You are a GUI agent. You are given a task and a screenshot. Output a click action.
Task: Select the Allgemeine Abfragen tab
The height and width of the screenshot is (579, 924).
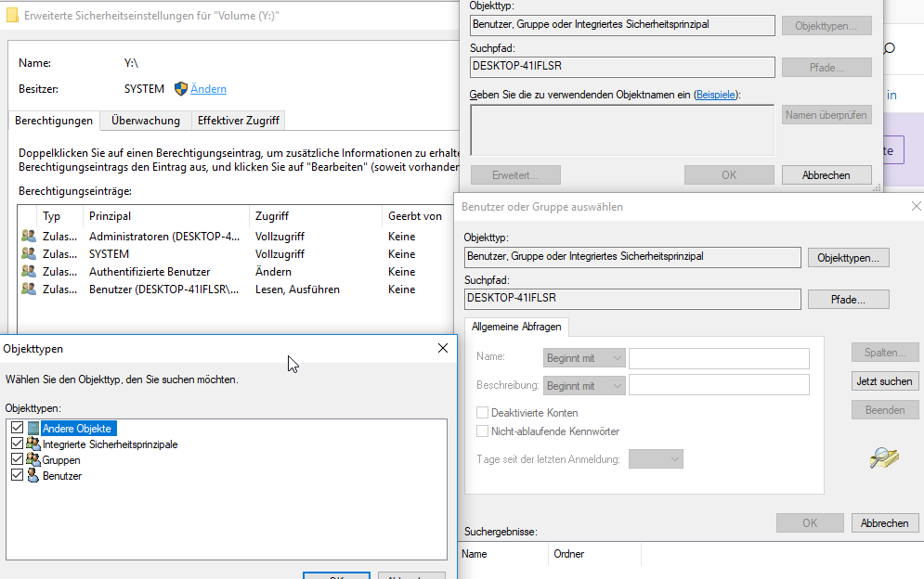coord(516,327)
